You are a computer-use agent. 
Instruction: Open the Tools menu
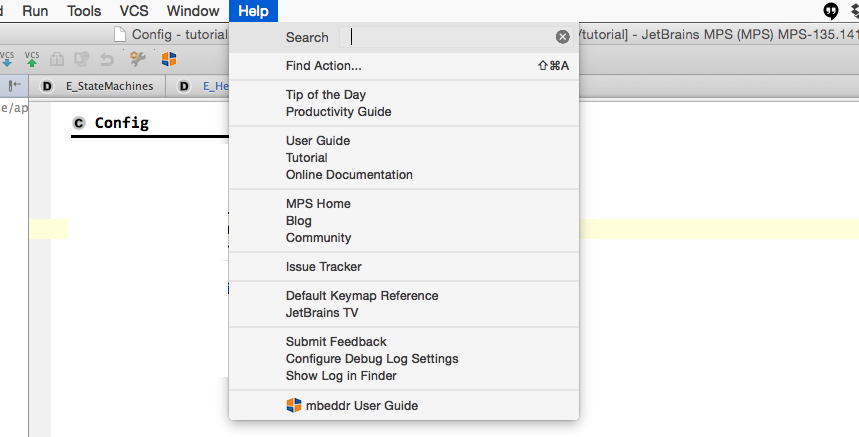click(x=84, y=11)
